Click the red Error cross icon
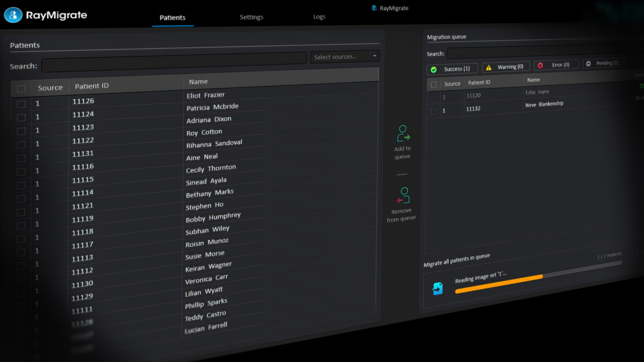 540,65
